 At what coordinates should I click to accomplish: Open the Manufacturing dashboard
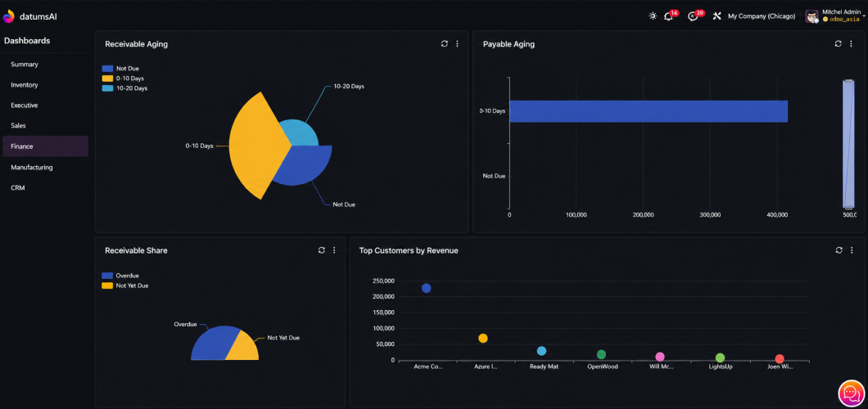45,167
